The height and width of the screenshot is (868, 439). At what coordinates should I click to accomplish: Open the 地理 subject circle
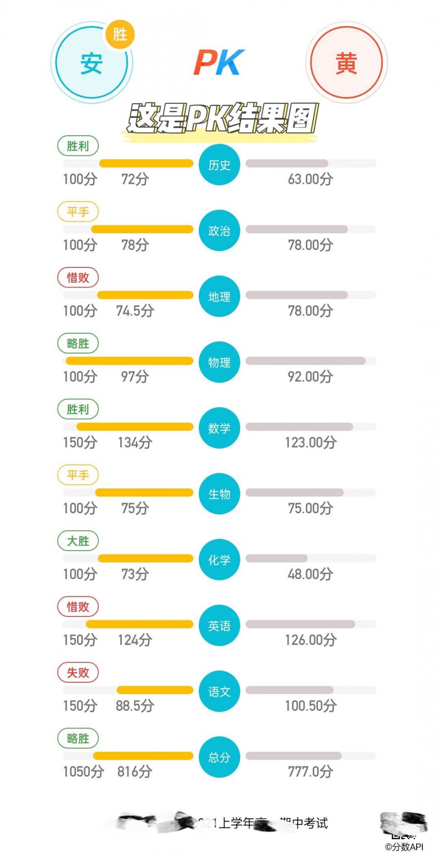point(219,297)
